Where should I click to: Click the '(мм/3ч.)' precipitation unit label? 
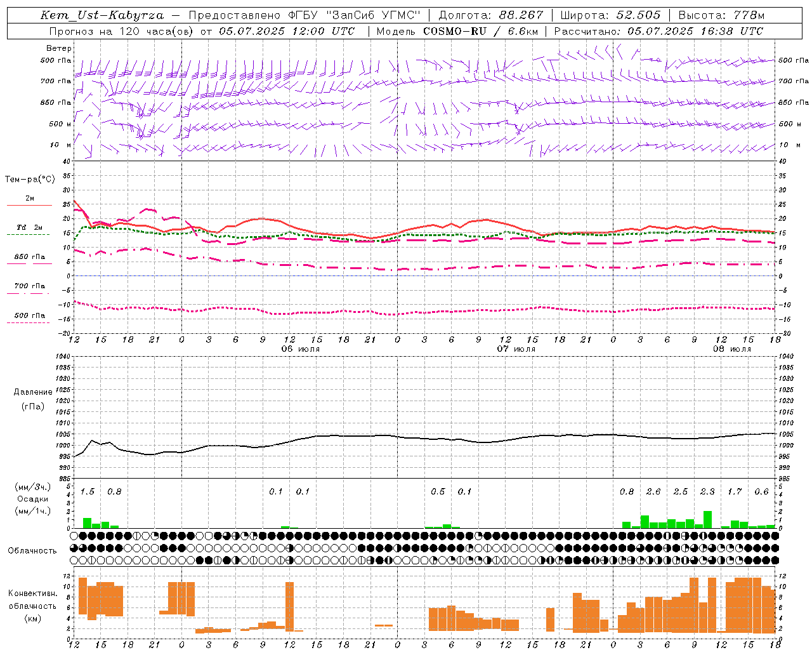pyautogui.click(x=32, y=487)
